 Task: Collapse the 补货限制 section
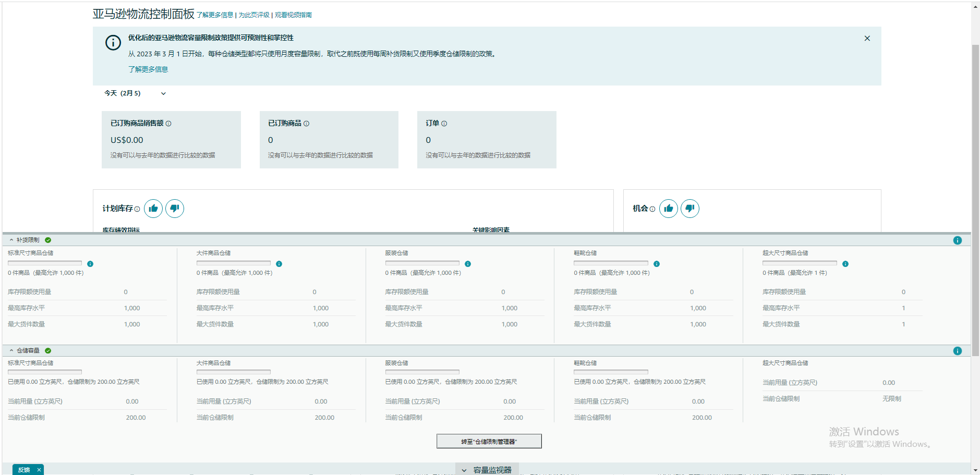pos(11,240)
